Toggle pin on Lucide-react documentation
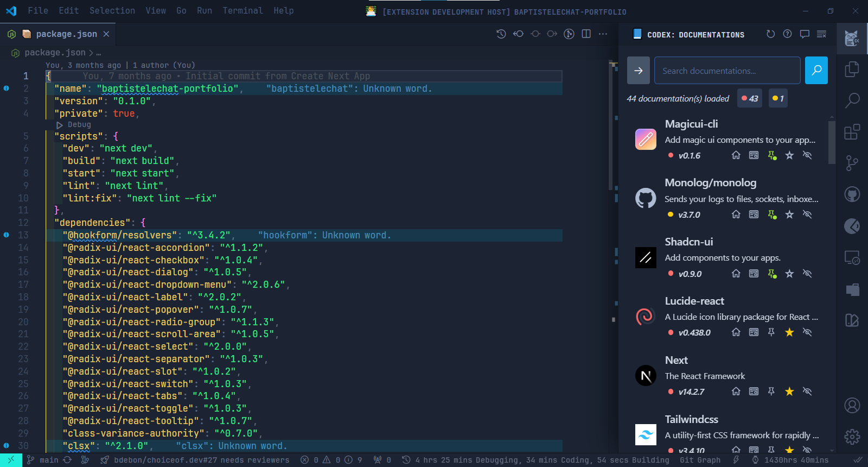This screenshot has width=868, height=467. click(771, 332)
